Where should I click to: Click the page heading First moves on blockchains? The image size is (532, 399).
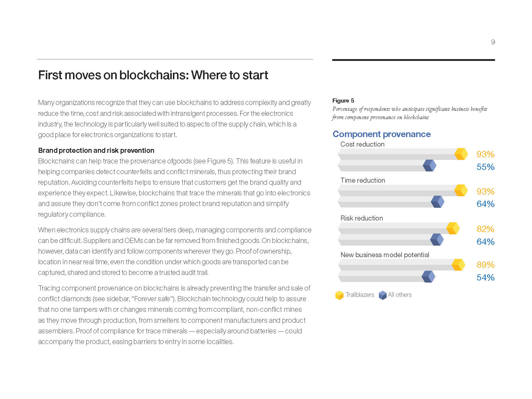coord(153,75)
